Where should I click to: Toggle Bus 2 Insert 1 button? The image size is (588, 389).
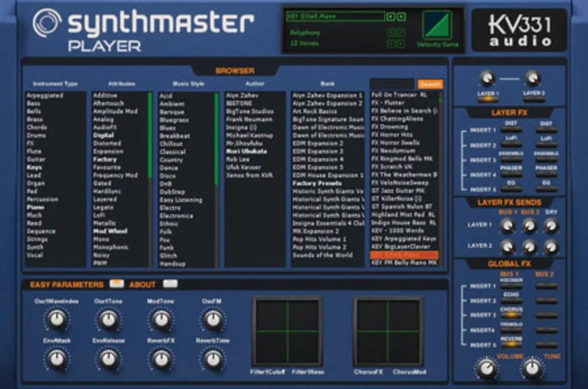[x=546, y=286]
